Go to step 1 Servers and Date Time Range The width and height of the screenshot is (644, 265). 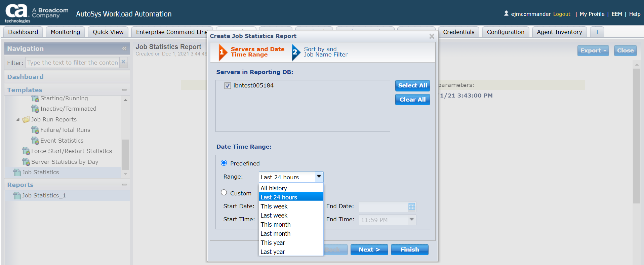[x=252, y=52]
